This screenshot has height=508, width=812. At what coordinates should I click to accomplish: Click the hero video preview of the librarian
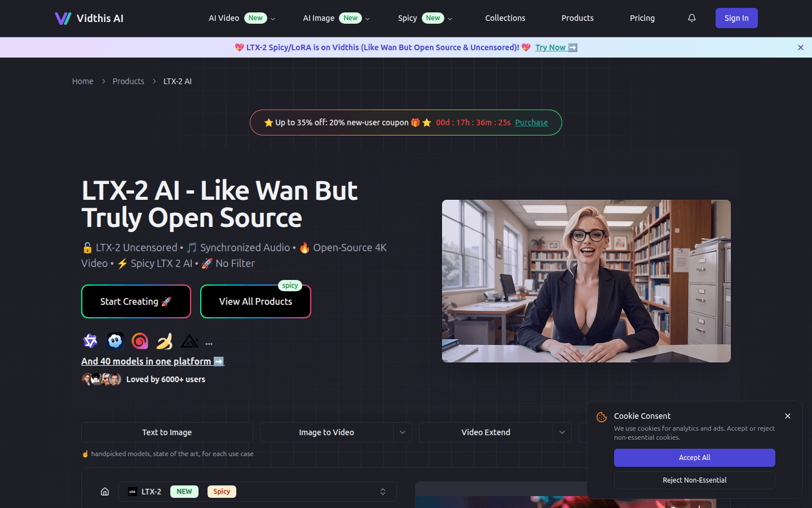(586, 281)
